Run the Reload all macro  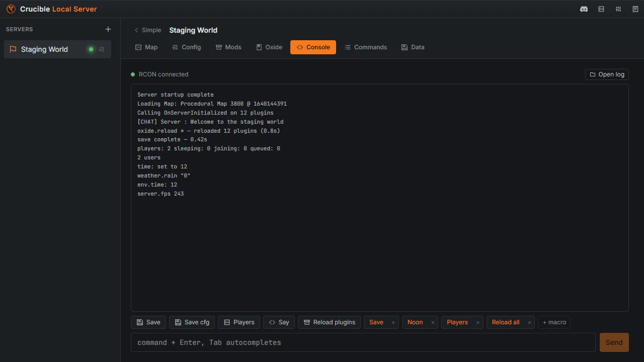click(506, 322)
